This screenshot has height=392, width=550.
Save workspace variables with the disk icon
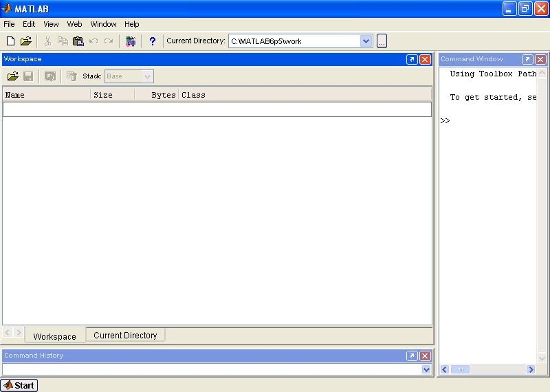coord(28,76)
